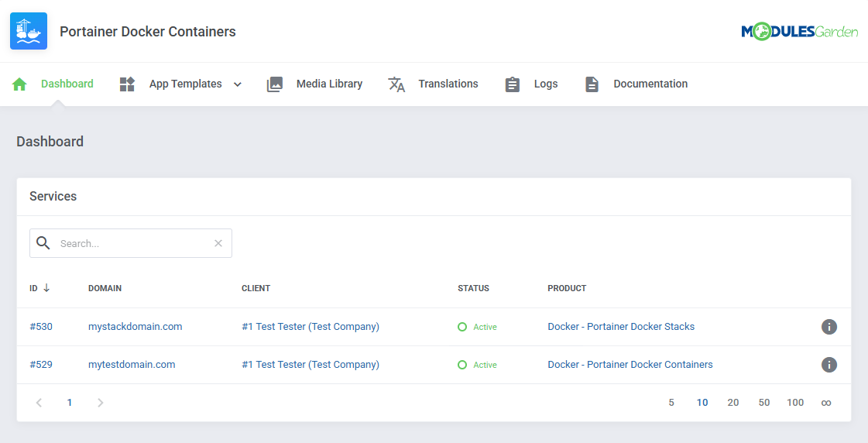Click the Active status of mytestdomain.com
The height and width of the screenshot is (443, 868).
point(477,365)
